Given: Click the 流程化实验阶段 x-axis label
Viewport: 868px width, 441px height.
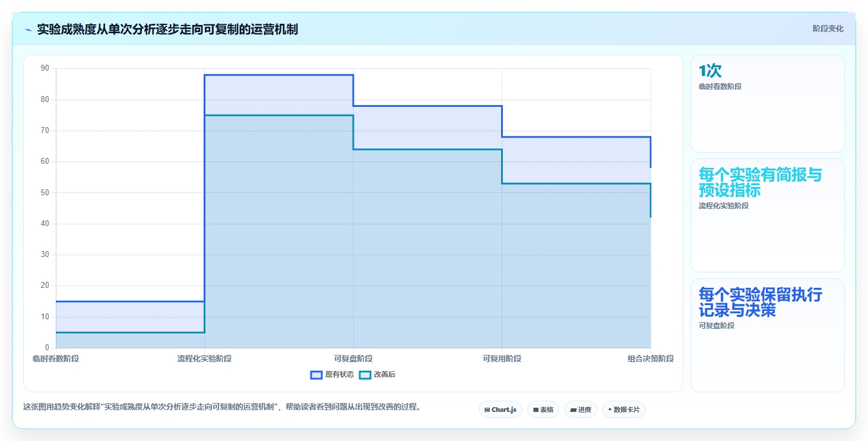Looking at the screenshot, I should [x=204, y=358].
